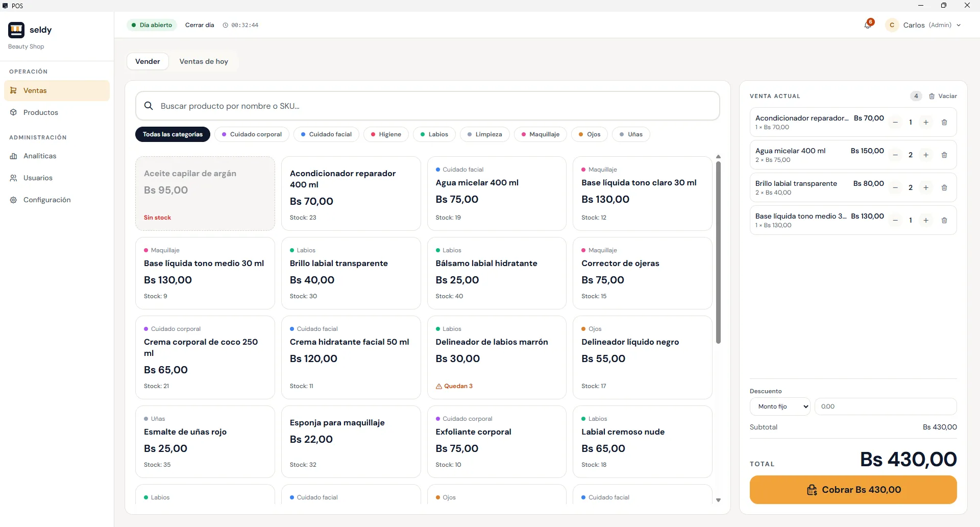Screen dimensions: 980x527
Task: Click the product list scroll down arrow
Action: (718, 500)
